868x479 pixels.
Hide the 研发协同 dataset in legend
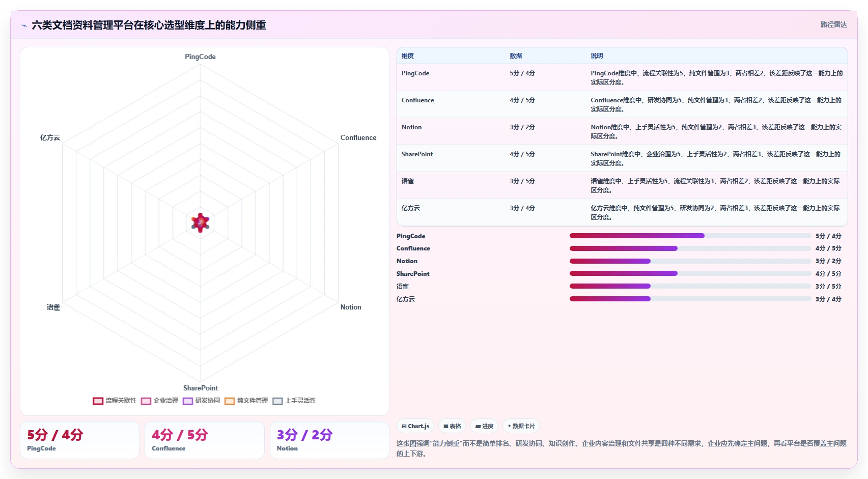[x=201, y=401]
